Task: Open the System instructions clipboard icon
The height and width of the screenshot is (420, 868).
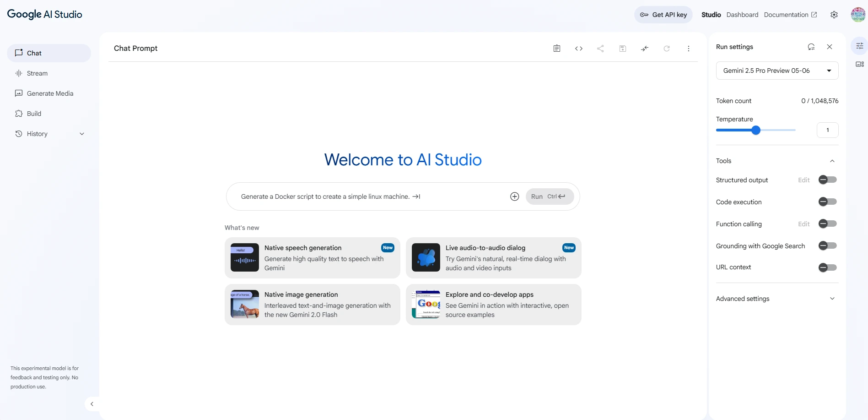Action: pyautogui.click(x=557, y=49)
